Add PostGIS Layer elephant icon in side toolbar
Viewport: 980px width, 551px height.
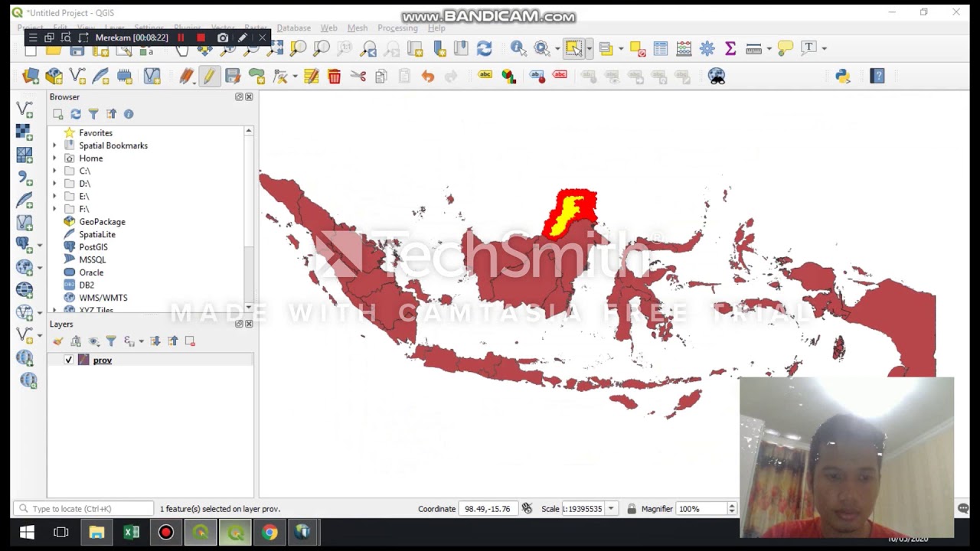24,245
